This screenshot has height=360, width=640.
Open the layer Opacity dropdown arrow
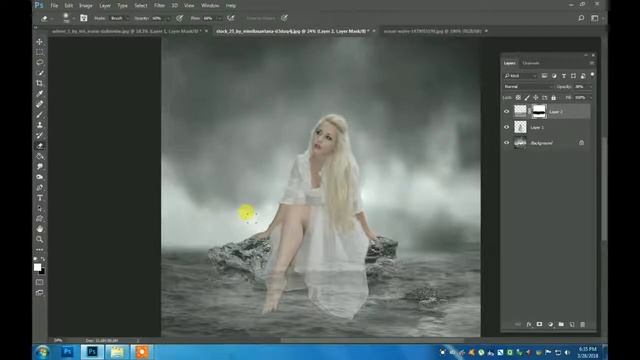point(590,87)
